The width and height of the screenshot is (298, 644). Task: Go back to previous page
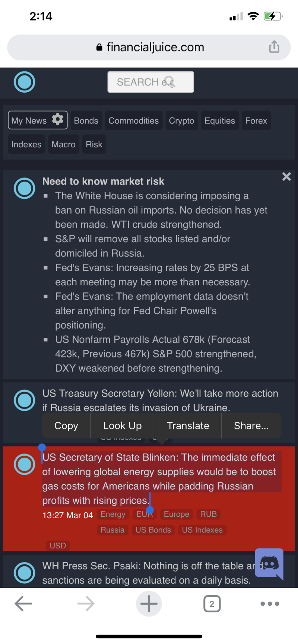tap(23, 603)
